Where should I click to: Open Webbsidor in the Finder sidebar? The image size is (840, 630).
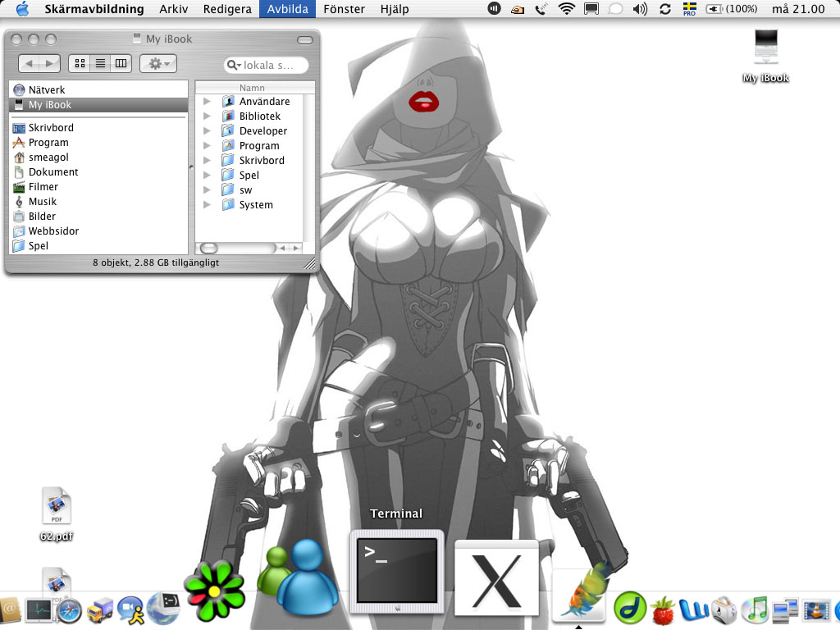[x=98, y=231]
